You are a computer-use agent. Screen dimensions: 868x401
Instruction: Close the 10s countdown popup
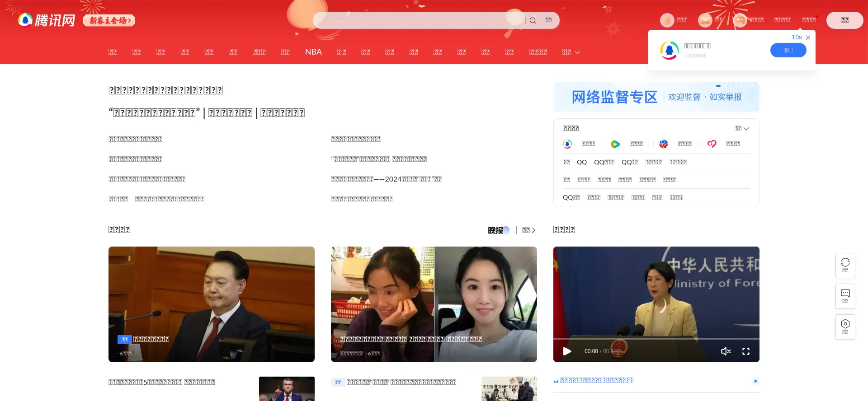pyautogui.click(x=808, y=37)
